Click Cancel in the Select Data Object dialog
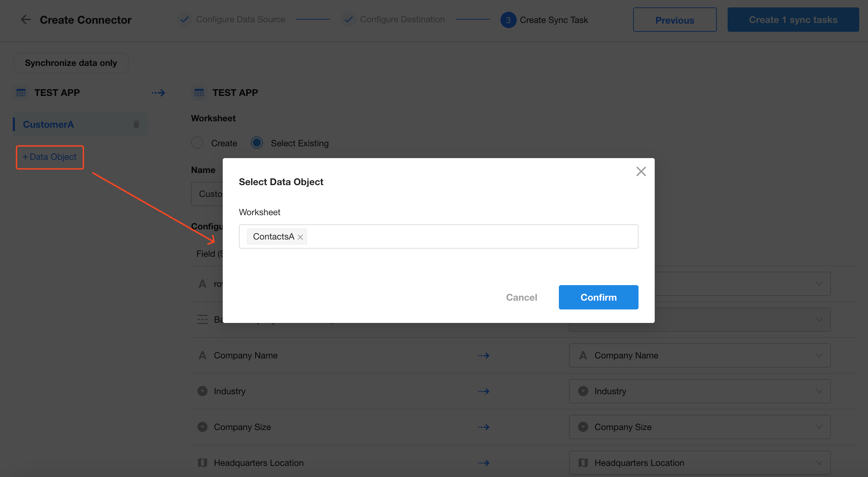This screenshot has width=868, height=477. point(521,297)
